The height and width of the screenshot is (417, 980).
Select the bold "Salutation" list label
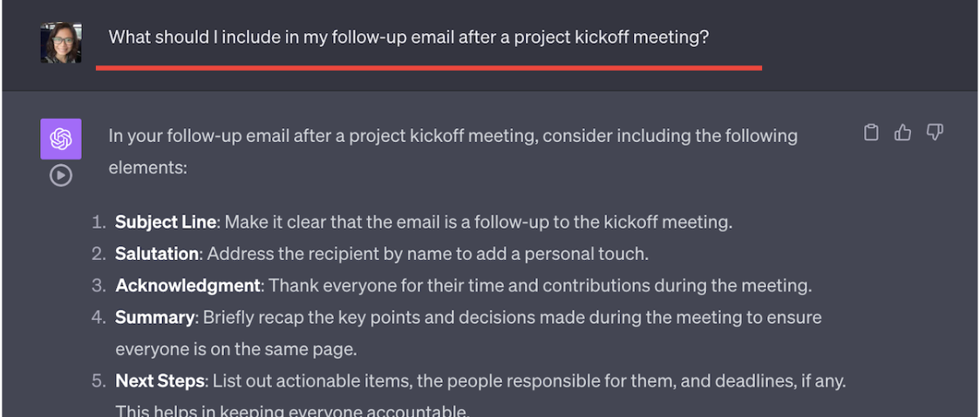tap(157, 254)
